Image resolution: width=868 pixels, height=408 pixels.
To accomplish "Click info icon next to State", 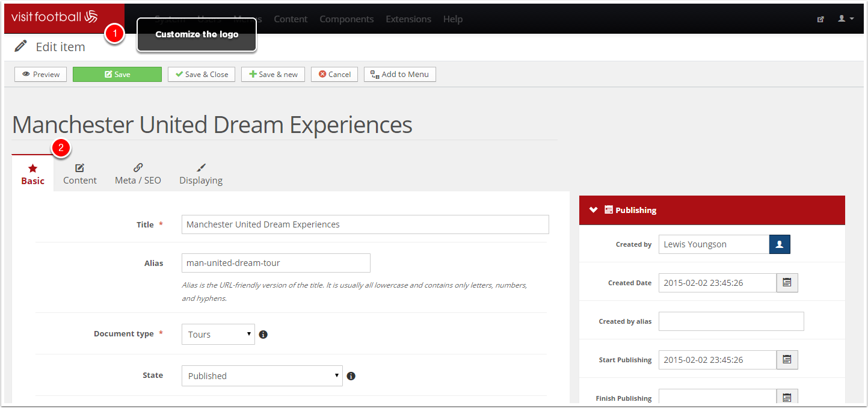I will coord(351,376).
